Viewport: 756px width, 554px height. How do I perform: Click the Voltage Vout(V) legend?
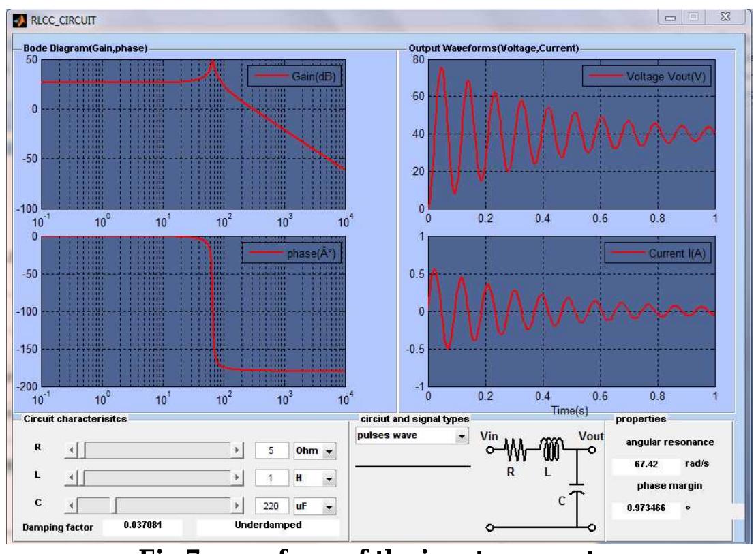(x=646, y=76)
